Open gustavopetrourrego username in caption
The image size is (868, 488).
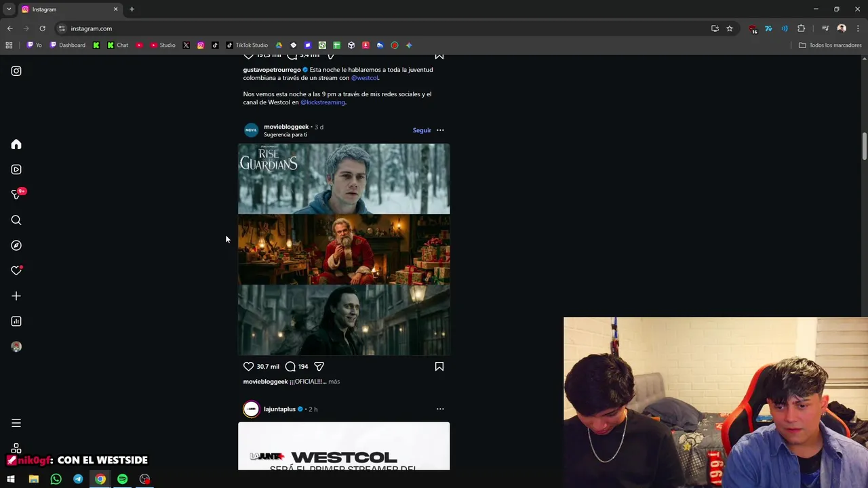point(272,70)
